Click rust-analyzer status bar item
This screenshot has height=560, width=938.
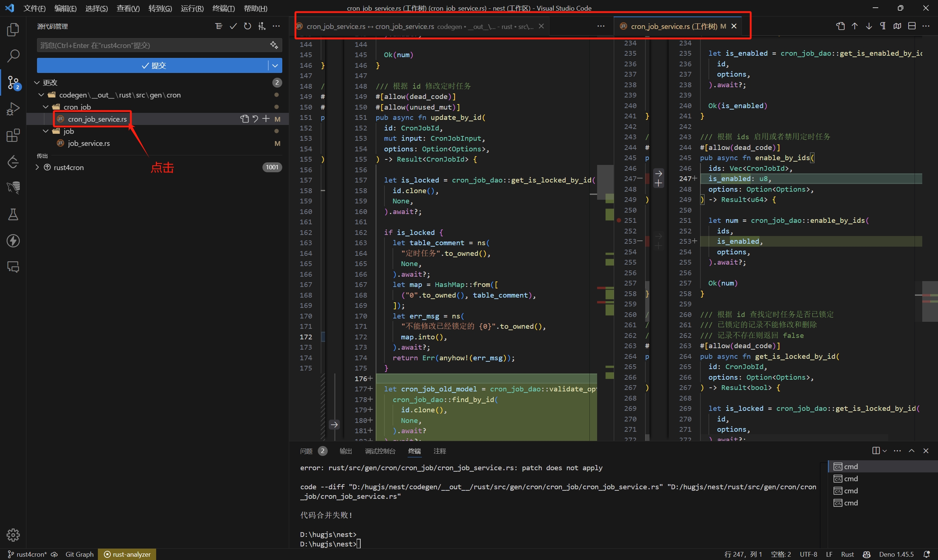pyautogui.click(x=127, y=554)
